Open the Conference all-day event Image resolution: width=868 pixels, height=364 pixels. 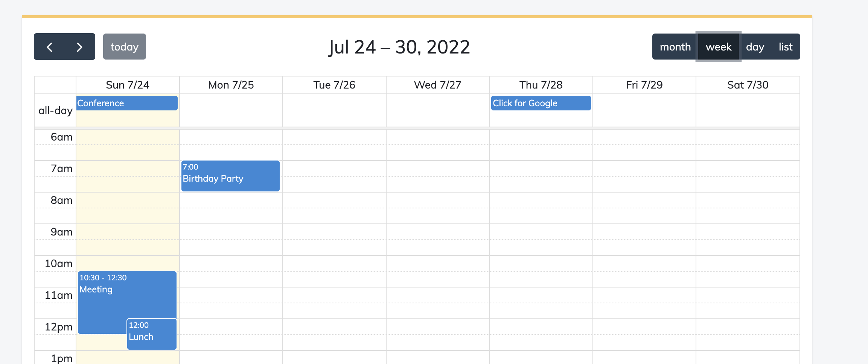pyautogui.click(x=127, y=103)
